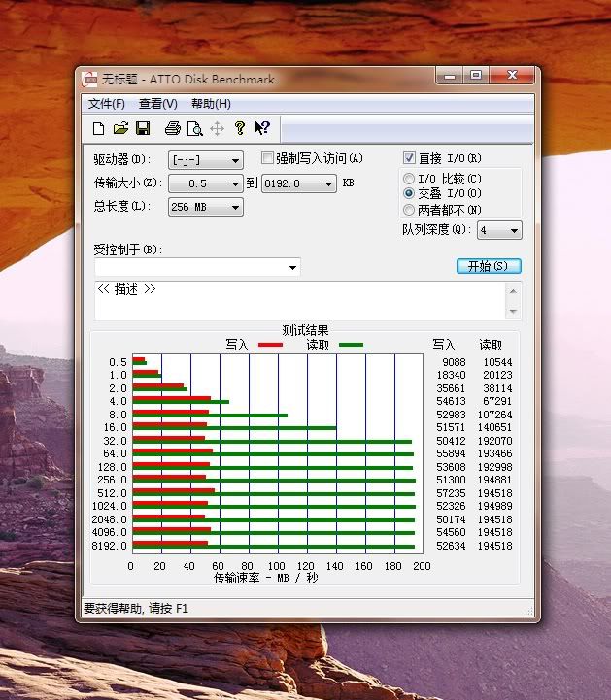Click the About question mark icon
This screenshot has height=700, width=611.
(240, 128)
